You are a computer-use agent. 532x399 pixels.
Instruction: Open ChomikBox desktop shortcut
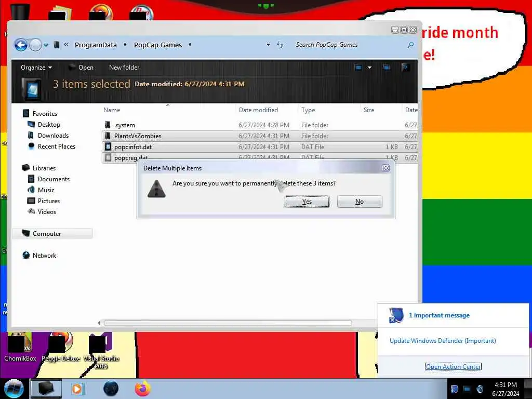click(x=20, y=347)
